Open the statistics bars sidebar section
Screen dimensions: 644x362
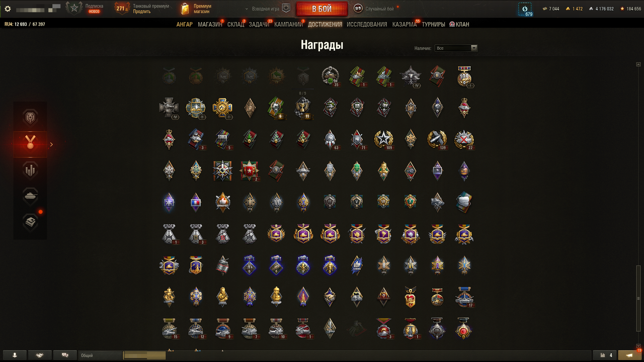click(x=30, y=170)
